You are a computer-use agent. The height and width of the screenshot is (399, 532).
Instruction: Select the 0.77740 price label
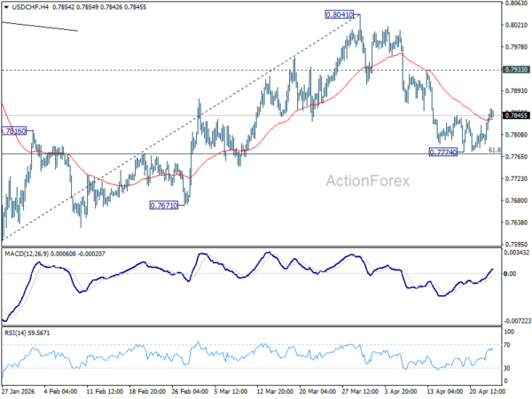pyautogui.click(x=442, y=153)
